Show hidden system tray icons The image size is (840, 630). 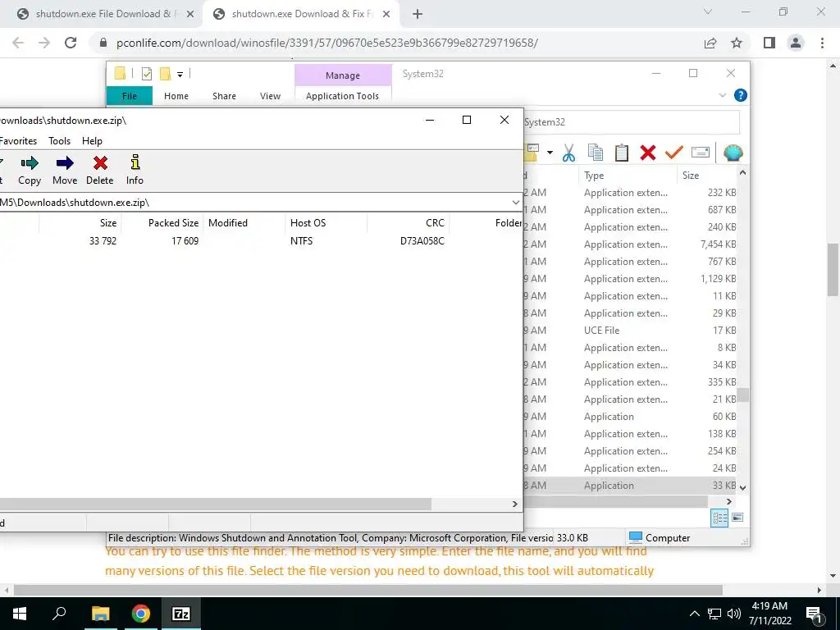point(694,614)
